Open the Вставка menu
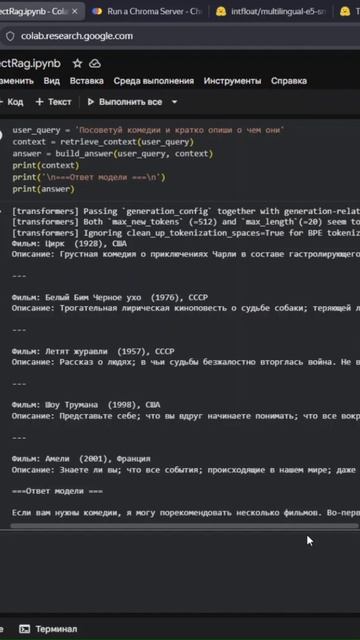The height and width of the screenshot is (640, 360). 87,81
